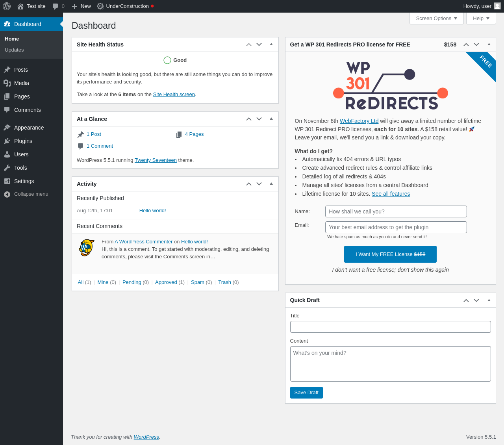
Task: Click the Quick Draft Content textarea
Action: [x=391, y=364]
